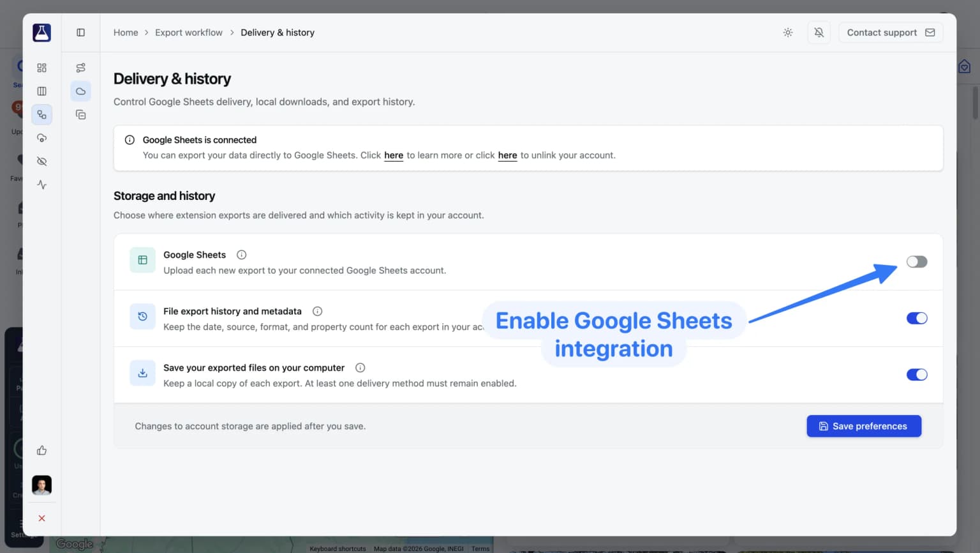Viewport: 980px width, 553px height.
Task: Click the 'Google Sheets is connected' notice title
Action: (200, 140)
